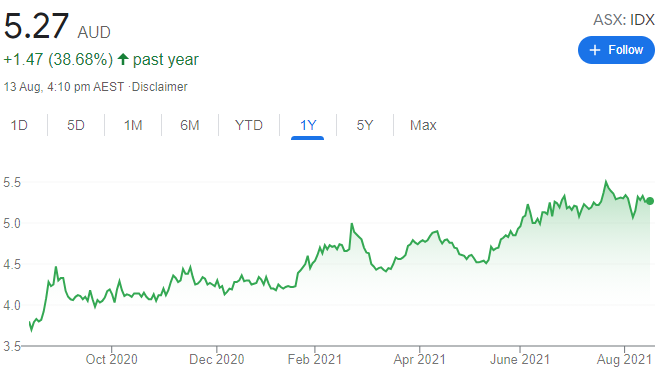Click the Dec 2020 axis label

(216, 360)
